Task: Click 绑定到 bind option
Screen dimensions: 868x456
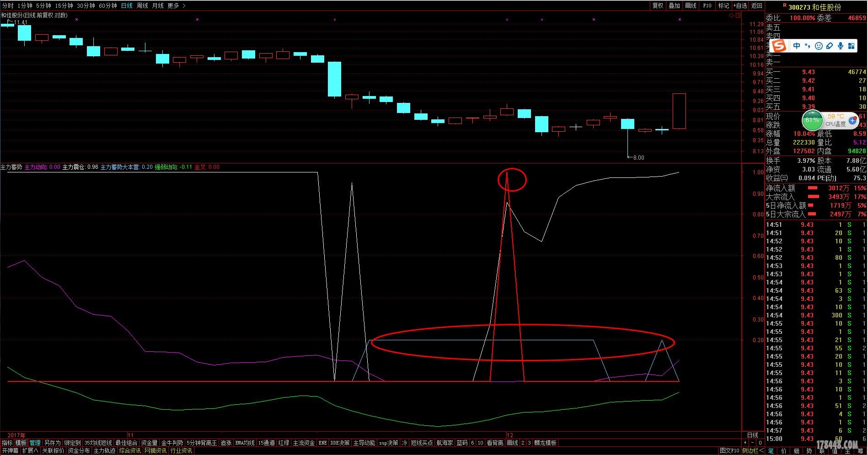Action: tap(72, 443)
